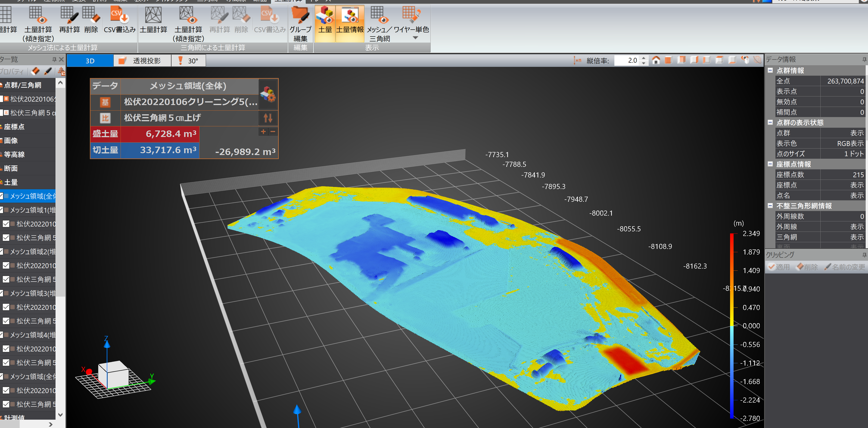Open the ワイヤー単色 dropdown arrow
This screenshot has height=428, width=868.
pos(415,38)
